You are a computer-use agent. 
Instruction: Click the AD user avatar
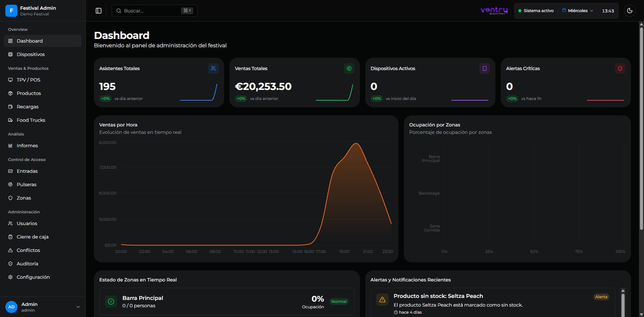click(11, 307)
